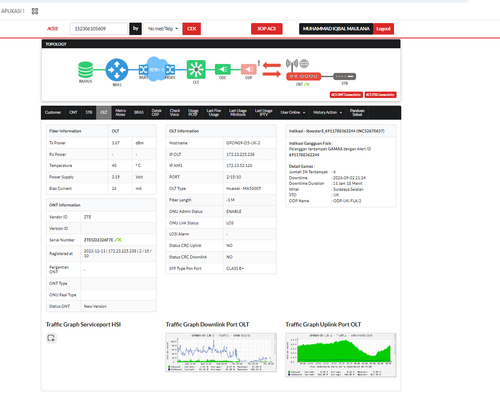Open the No Inet/Telp search-type dropdown
Viewport: 500px width, 393px height.
coord(162,29)
